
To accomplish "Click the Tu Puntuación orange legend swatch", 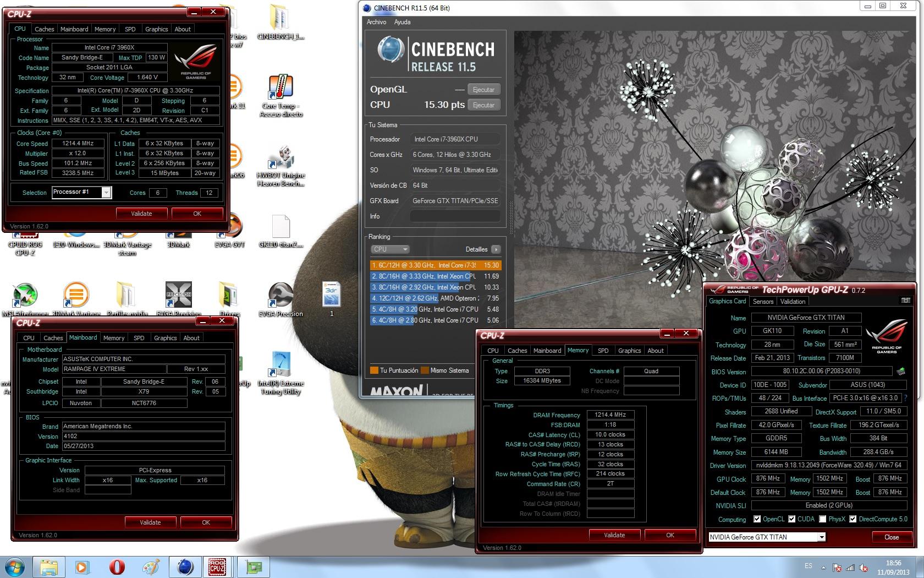I will (375, 370).
